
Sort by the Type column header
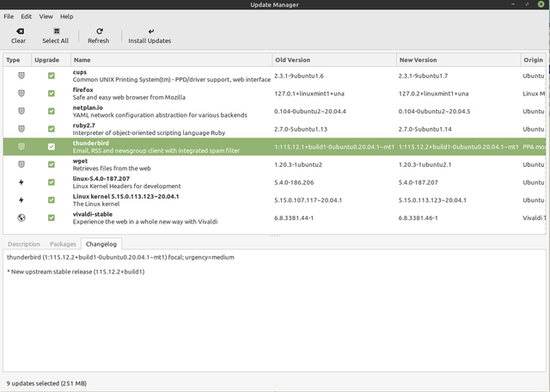coord(17,60)
